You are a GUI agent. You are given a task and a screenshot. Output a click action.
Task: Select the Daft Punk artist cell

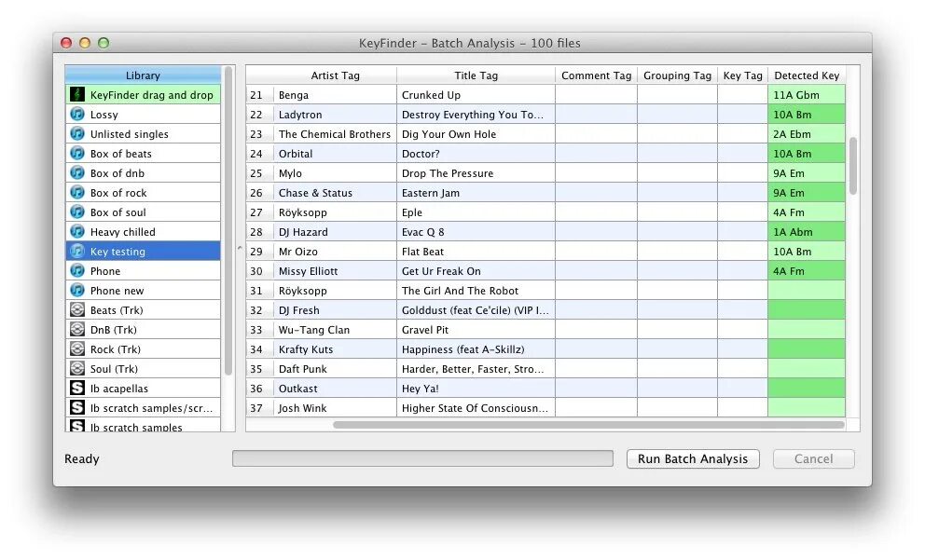335,369
